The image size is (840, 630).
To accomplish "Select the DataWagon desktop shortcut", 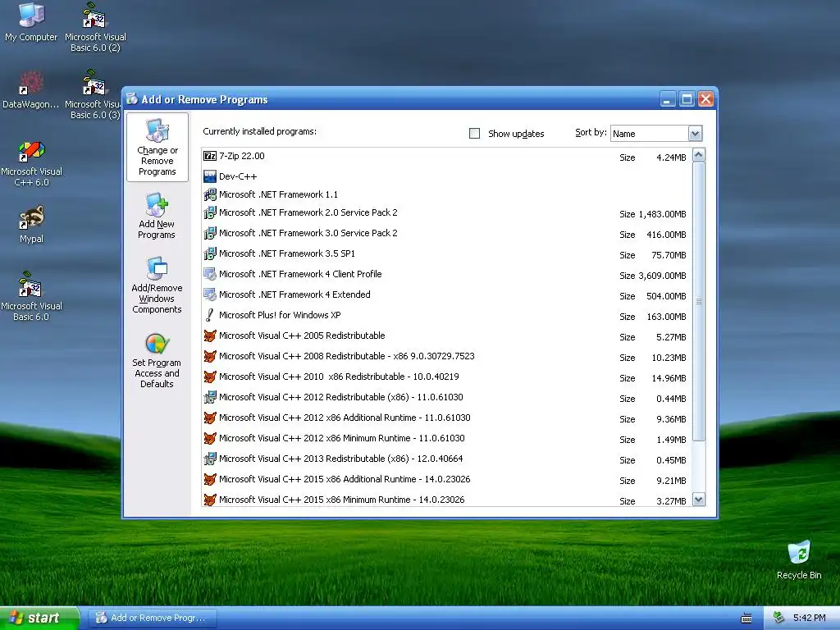I will click(31, 89).
